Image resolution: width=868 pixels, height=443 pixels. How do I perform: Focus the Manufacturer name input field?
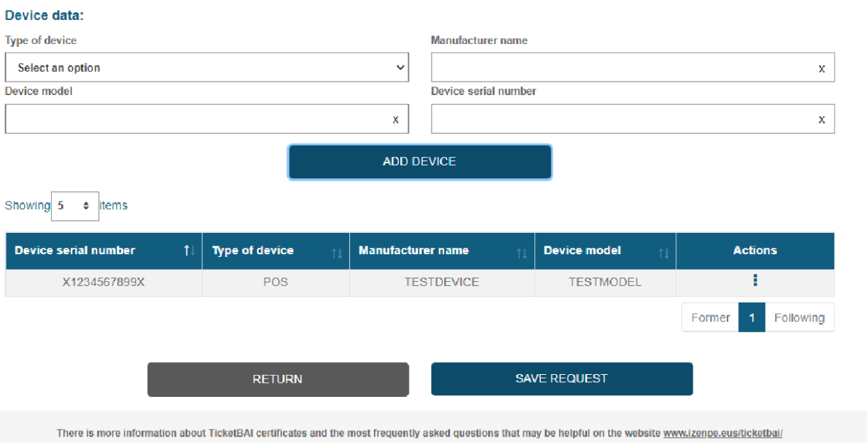pos(621,67)
